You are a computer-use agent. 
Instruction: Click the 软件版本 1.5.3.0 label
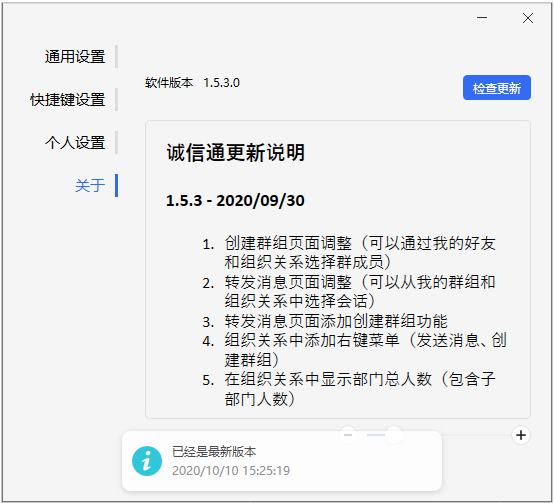click(x=193, y=83)
